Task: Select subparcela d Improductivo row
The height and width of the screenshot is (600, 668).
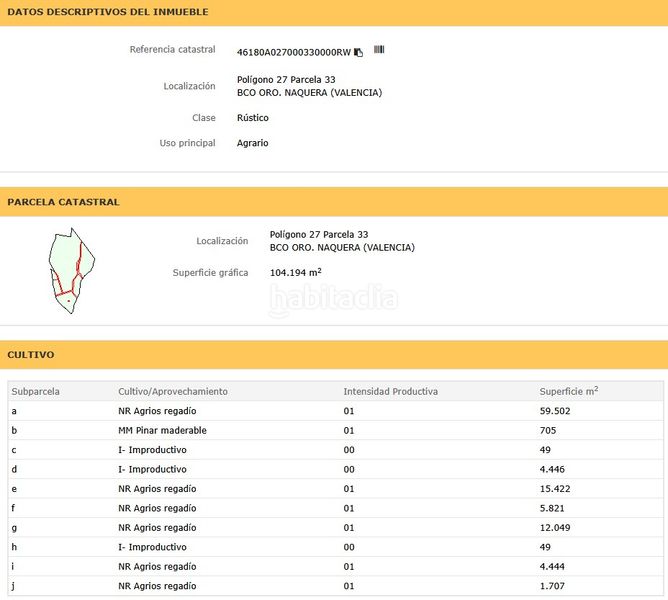Action: coord(336,469)
